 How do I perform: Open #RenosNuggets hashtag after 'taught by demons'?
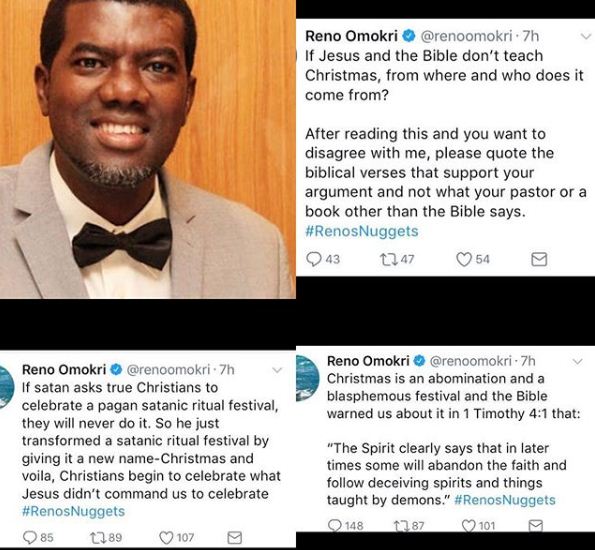(x=505, y=500)
